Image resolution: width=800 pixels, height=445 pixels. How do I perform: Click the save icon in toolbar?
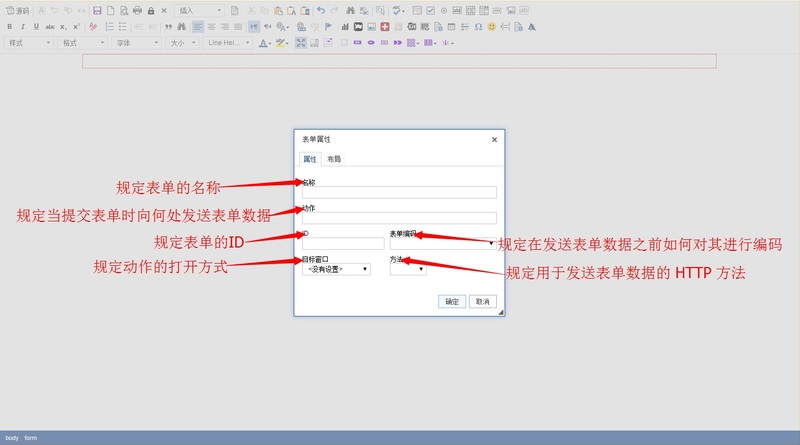97,10
